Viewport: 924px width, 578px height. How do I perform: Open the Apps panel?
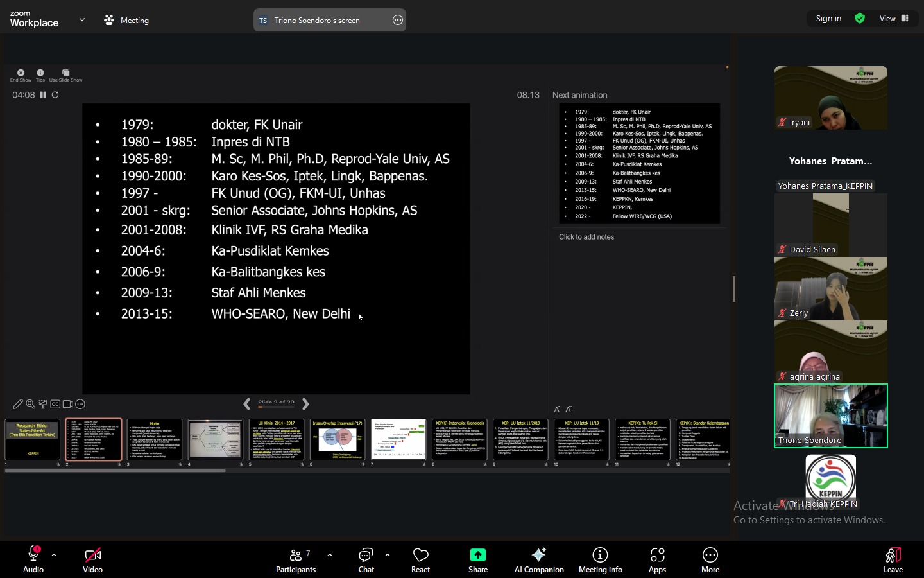coord(657,559)
